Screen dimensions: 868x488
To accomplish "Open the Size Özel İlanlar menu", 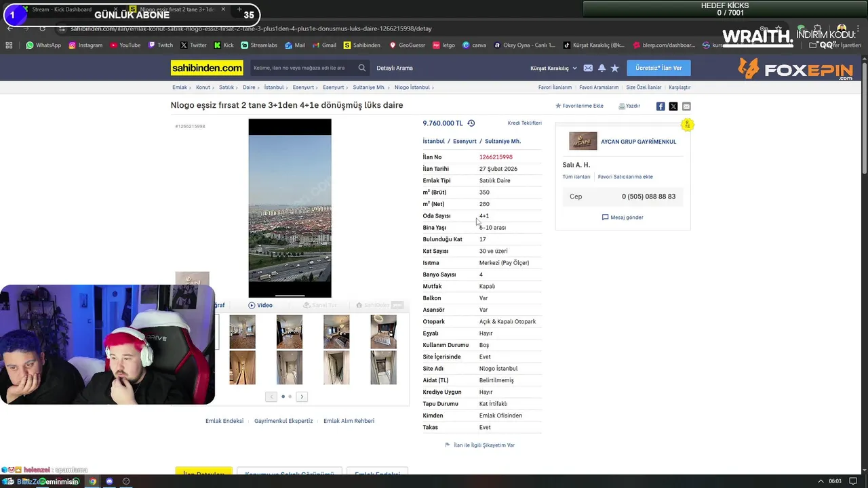I will pyautogui.click(x=644, y=87).
